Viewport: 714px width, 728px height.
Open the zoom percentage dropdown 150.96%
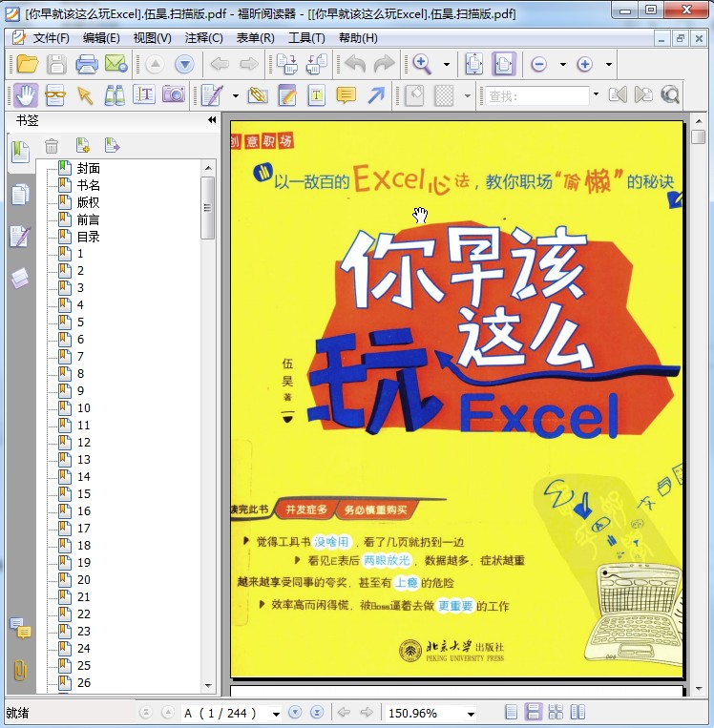pos(471,714)
